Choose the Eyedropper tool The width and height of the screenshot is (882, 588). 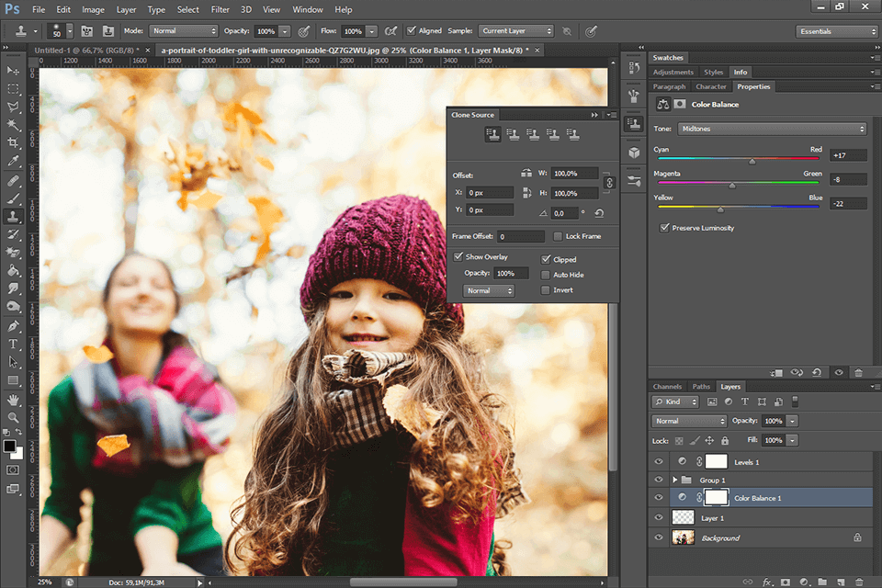point(13,162)
